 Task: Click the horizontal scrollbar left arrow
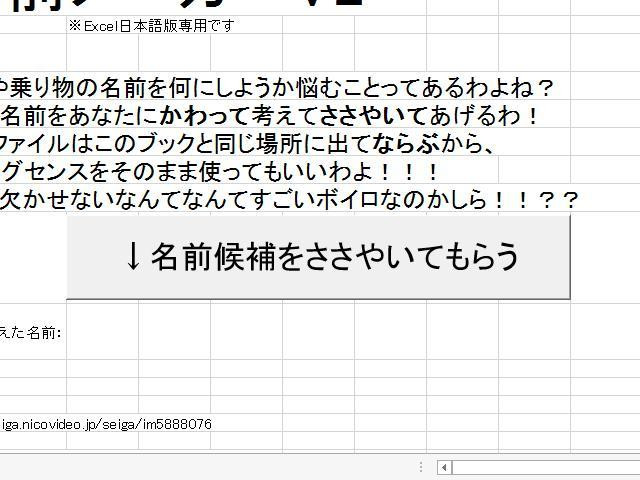[444, 467]
